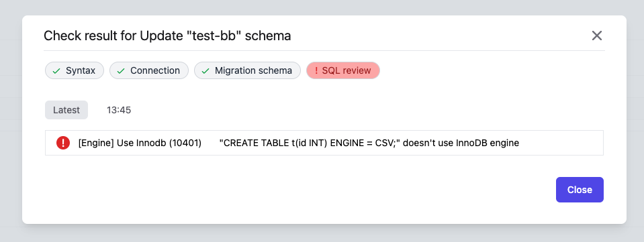Click the purple Close button

click(580, 190)
